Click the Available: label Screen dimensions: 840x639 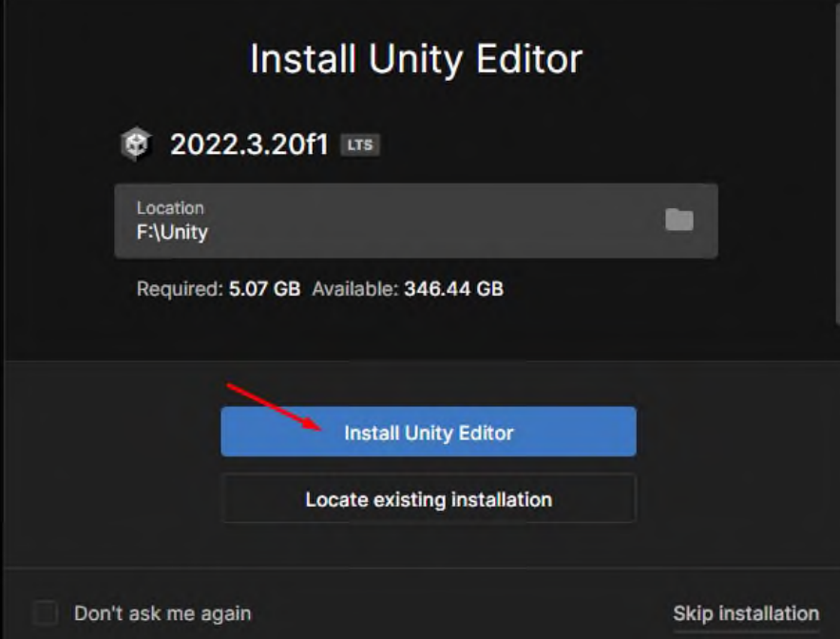tap(355, 289)
